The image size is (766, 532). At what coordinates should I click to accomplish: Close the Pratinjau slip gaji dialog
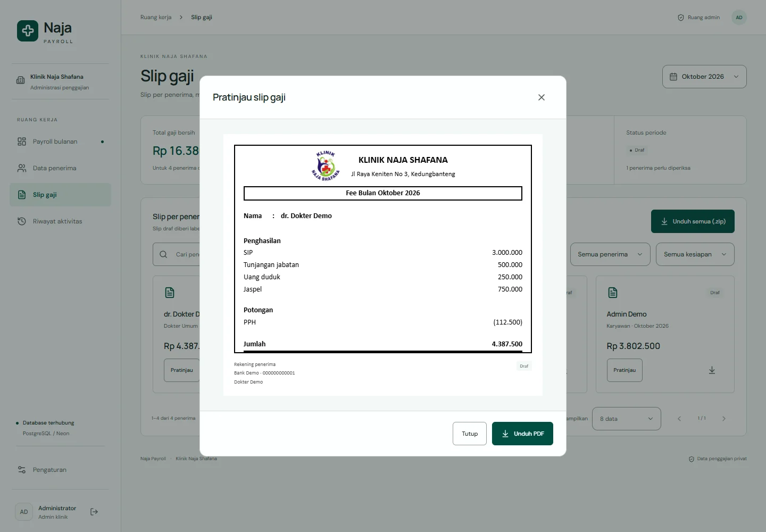[542, 97]
